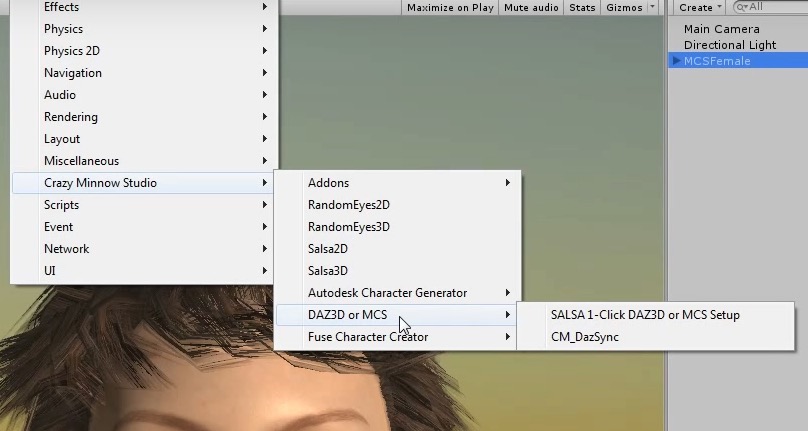Add the RandomEyes3D component
This screenshot has width=808, height=431.
(x=397, y=227)
